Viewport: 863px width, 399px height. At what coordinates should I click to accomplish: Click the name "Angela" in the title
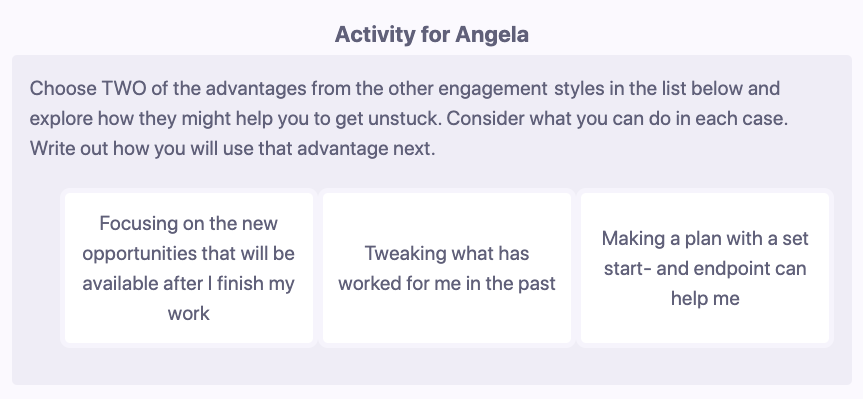point(492,34)
